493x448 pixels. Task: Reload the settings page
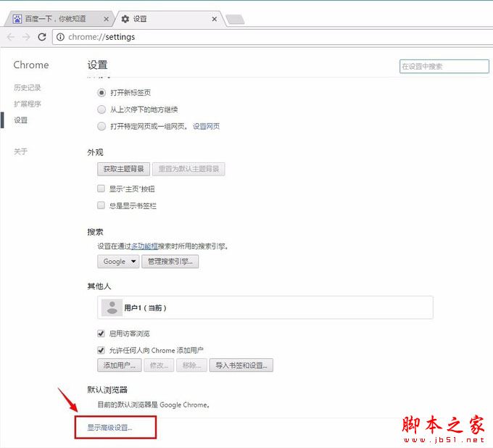point(42,37)
